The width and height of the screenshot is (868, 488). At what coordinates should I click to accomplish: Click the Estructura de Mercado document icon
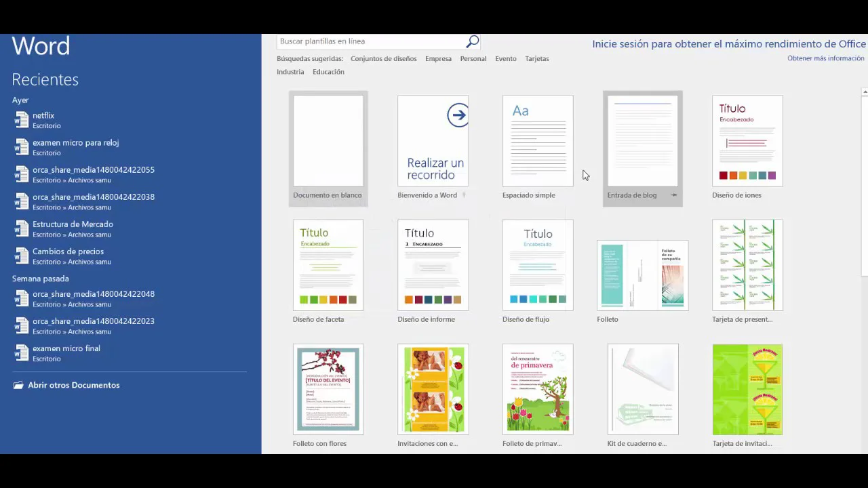(22, 229)
